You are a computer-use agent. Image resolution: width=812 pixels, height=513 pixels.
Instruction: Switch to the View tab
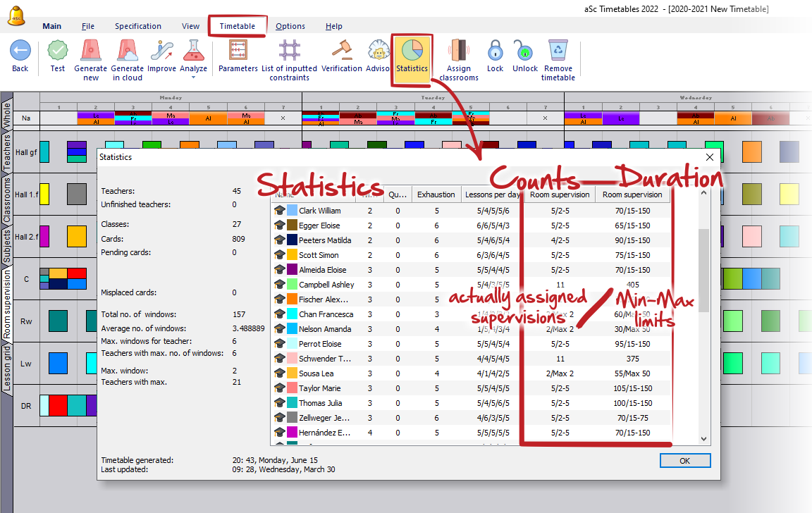click(x=190, y=26)
